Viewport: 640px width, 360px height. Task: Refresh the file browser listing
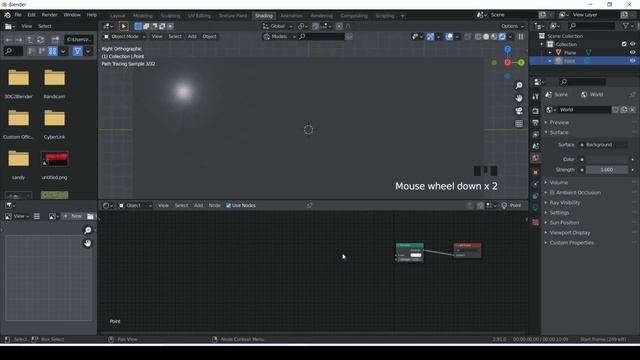point(40,40)
